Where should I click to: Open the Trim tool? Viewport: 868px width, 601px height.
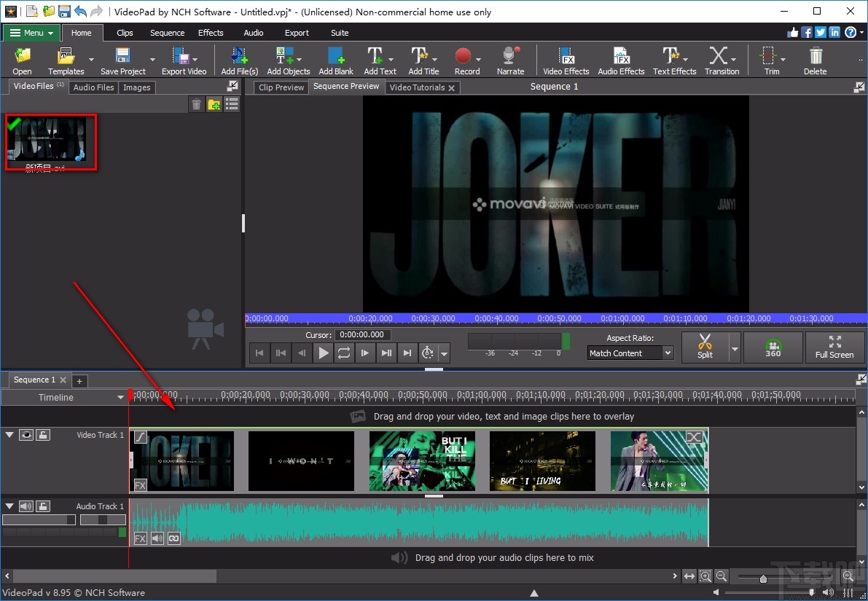pos(767,60)
